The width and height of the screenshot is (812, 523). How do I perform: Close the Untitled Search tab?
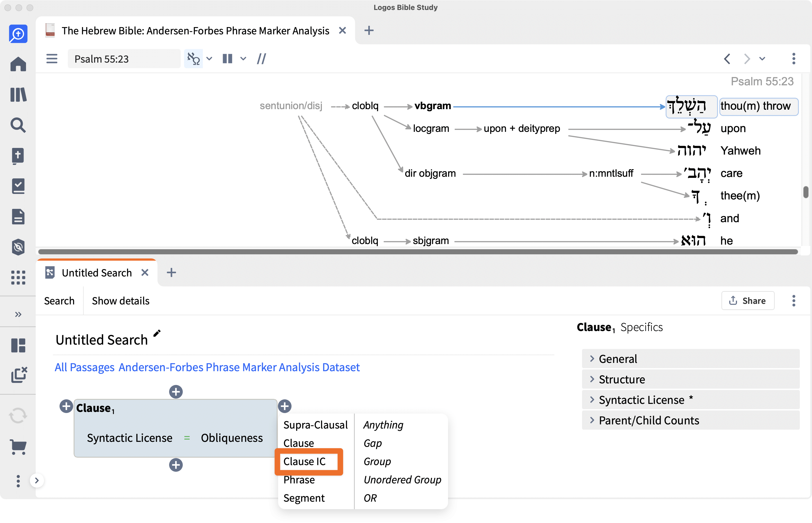click(145, 273)
